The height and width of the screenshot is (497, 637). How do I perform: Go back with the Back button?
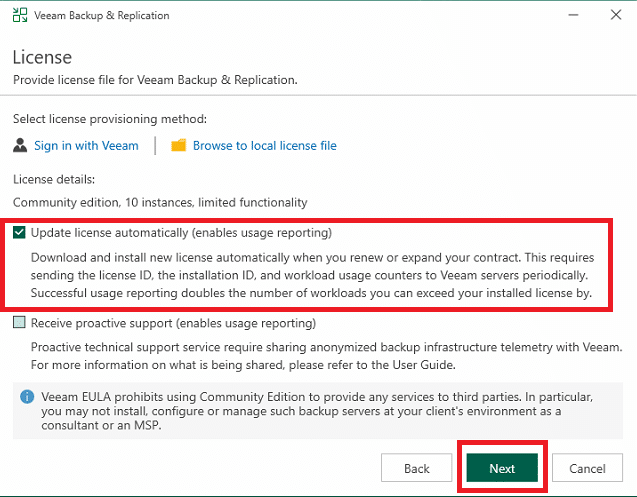416,468
